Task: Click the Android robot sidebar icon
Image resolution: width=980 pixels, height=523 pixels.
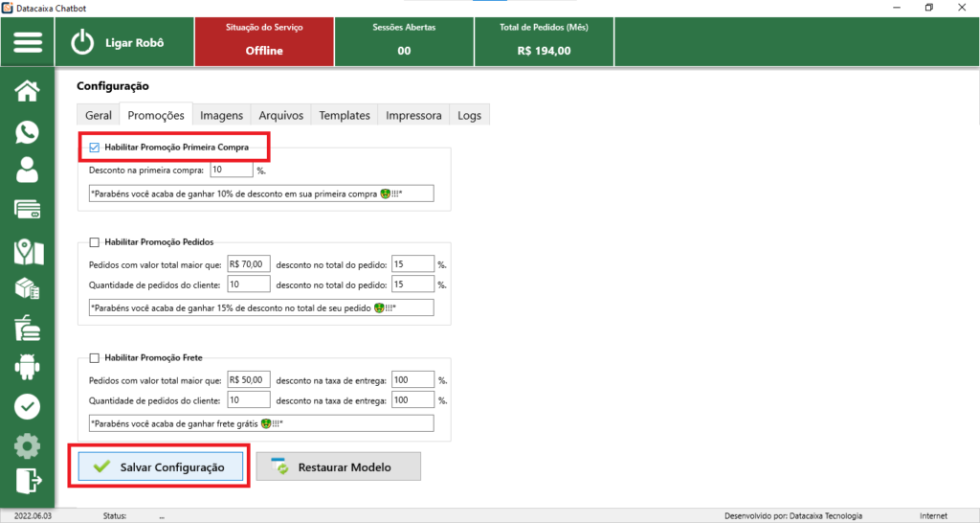Action: point(28,367)
